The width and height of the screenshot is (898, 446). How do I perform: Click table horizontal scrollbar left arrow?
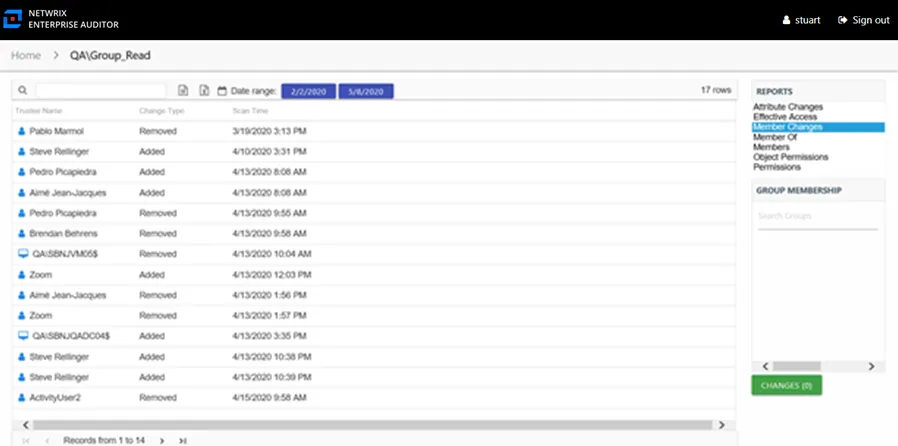coord(25,425)
